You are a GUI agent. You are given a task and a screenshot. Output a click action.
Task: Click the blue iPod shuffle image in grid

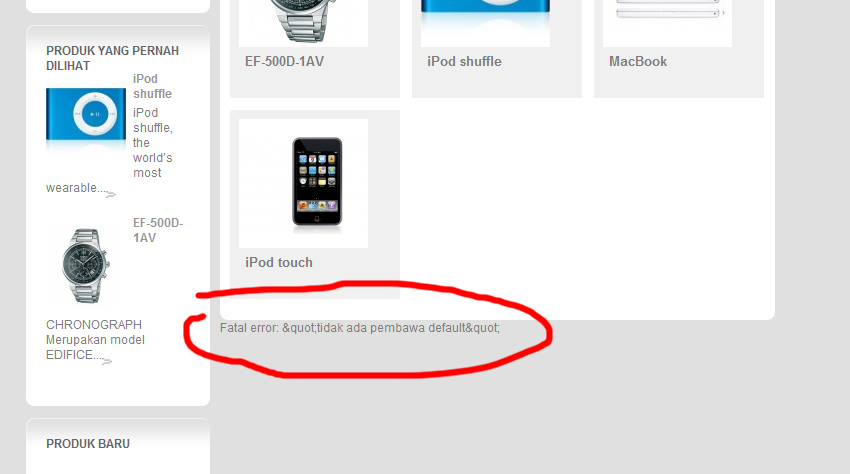[485, 23]
